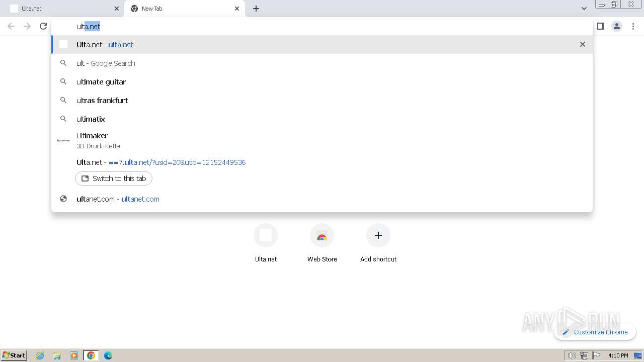Image resolution: width=644 pixels, height=362 pixels.
Task: Click the Chrome taskbar icon
Action: coord(91,355)
